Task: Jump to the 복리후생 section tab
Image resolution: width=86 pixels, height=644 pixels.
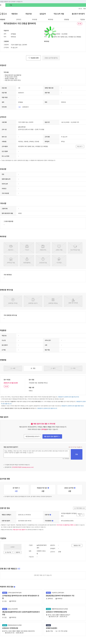Action: coord(51,19)
